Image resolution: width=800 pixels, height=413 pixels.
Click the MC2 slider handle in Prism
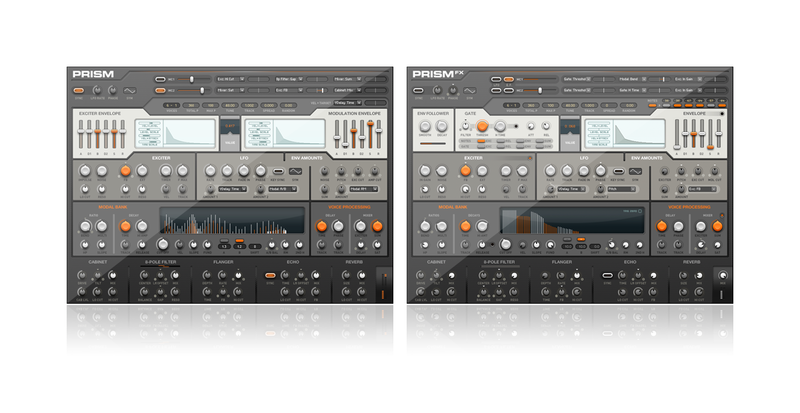(202, 90)
